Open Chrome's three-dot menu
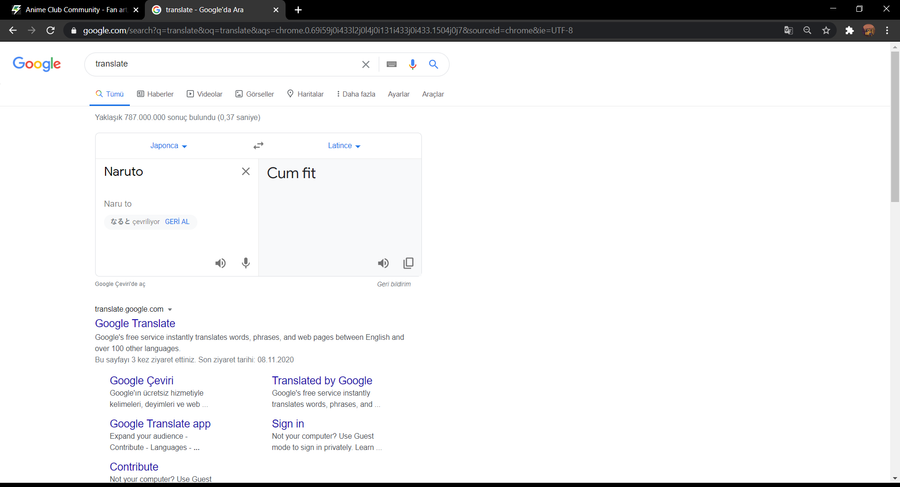 (887, 30)
